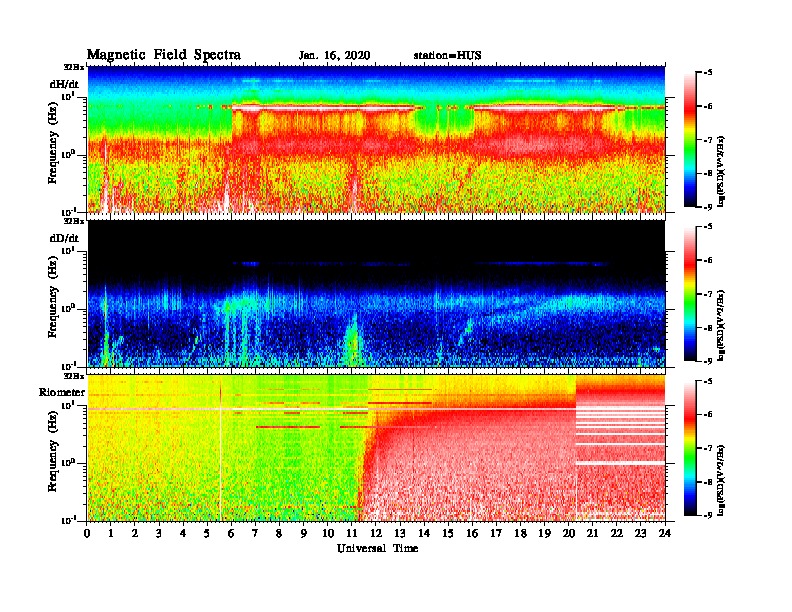
Task: Click hour '6' on Universal Time axis
Action: 231,533
